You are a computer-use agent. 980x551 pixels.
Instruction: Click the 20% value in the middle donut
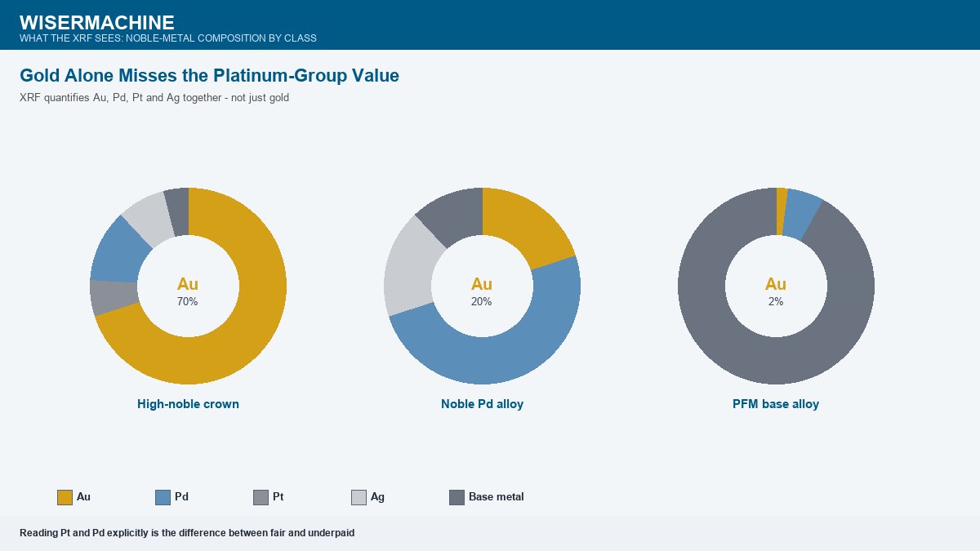[482, 301]
